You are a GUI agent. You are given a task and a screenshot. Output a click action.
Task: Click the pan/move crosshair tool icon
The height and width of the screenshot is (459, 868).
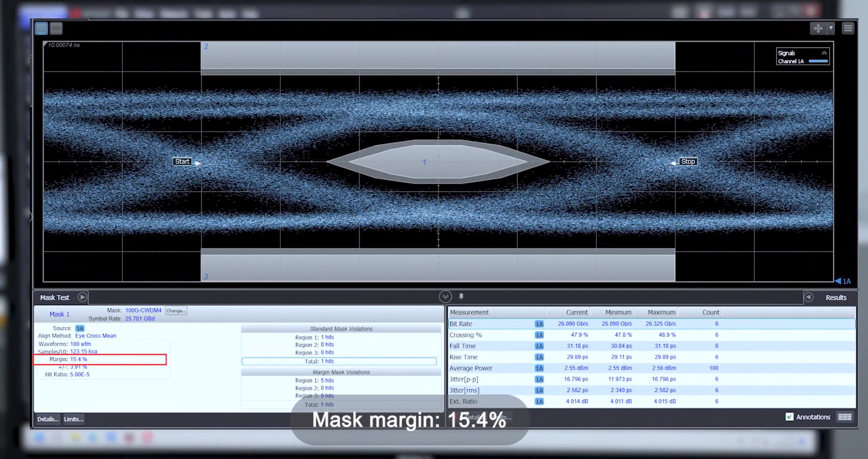(x=818, y=28)
